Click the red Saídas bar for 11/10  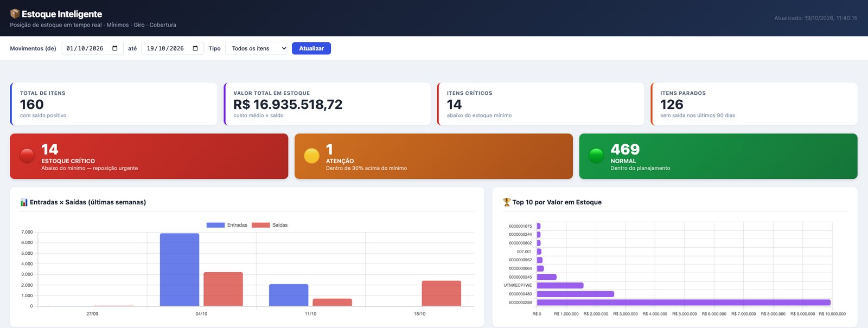[x=332, y=303]
